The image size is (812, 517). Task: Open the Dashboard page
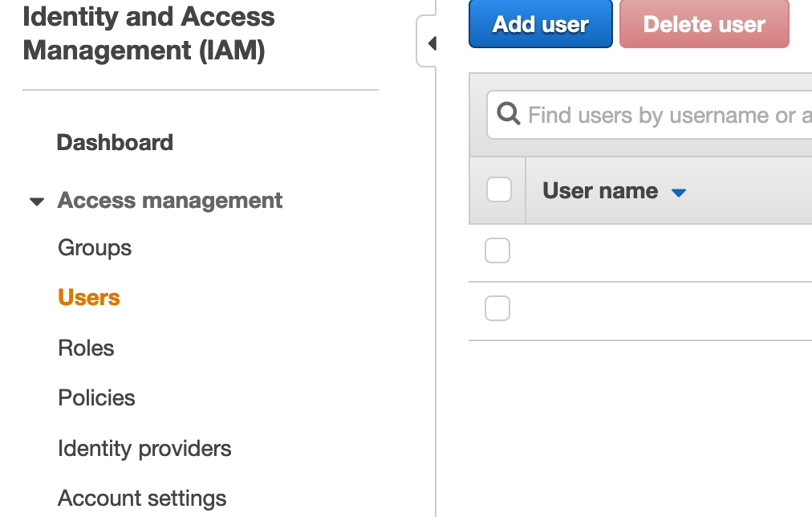coord(115,142)
